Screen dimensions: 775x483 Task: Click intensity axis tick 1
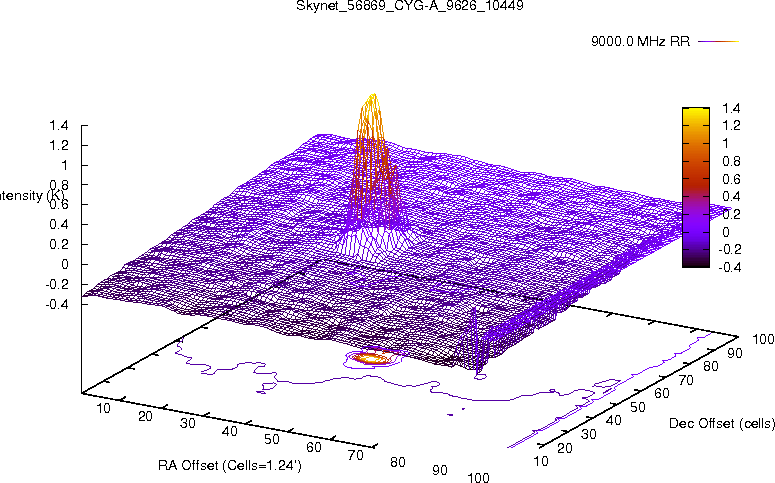64,165
